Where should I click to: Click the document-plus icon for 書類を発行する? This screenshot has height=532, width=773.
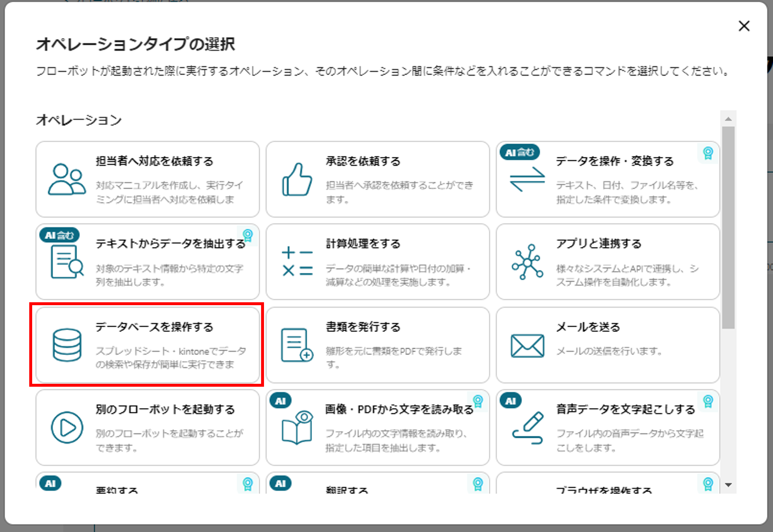(297, 345)
